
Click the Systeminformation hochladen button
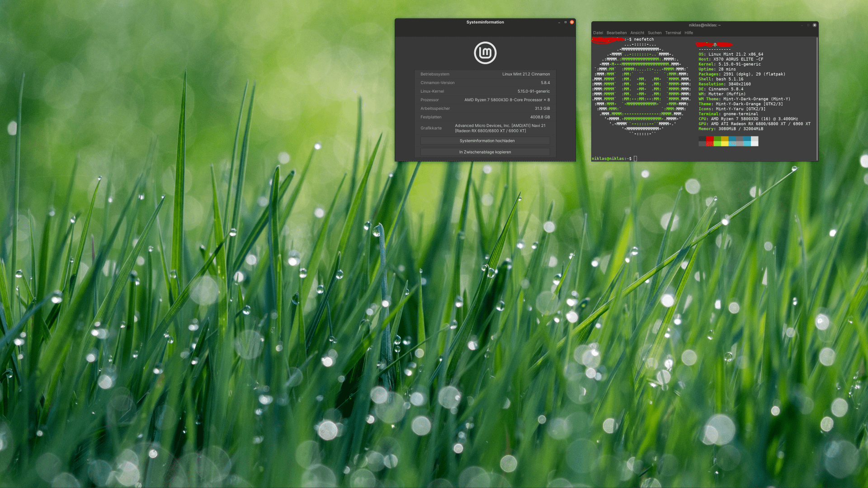pyautogui.click(x=485, y=141)
